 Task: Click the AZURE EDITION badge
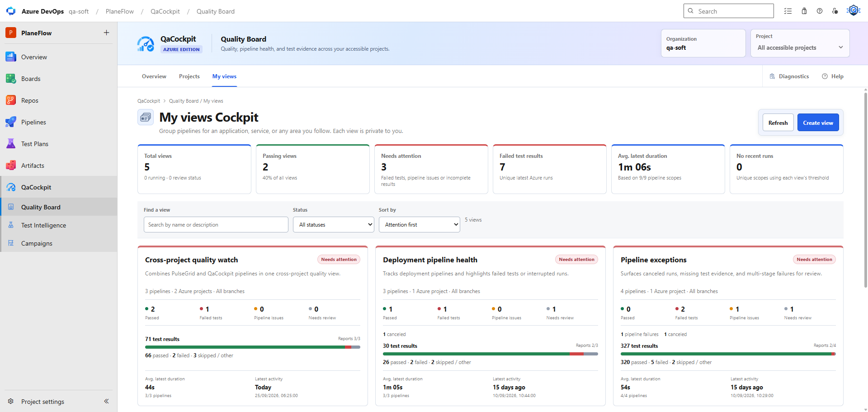tap(181, 49)
